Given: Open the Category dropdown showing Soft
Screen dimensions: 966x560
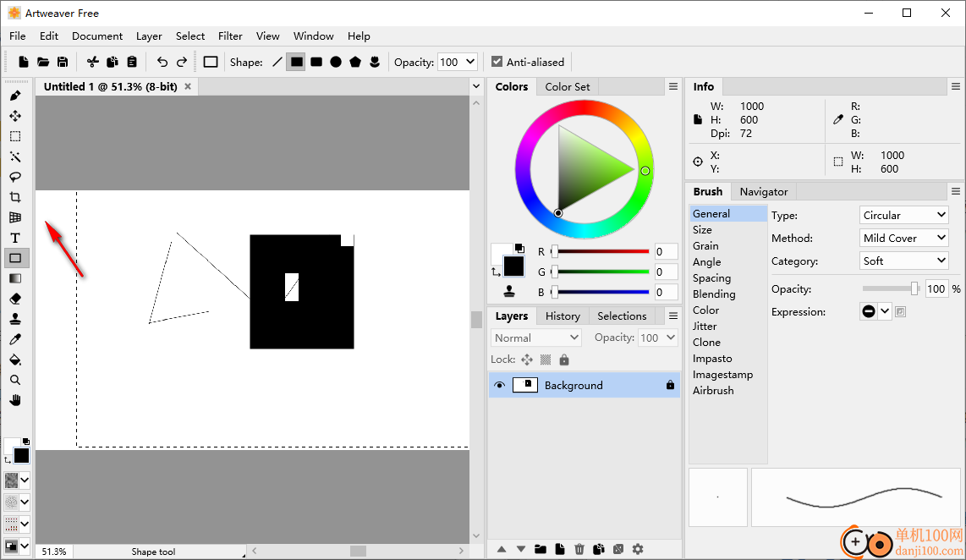Looking at the screenshot, I should coord(903,261).
